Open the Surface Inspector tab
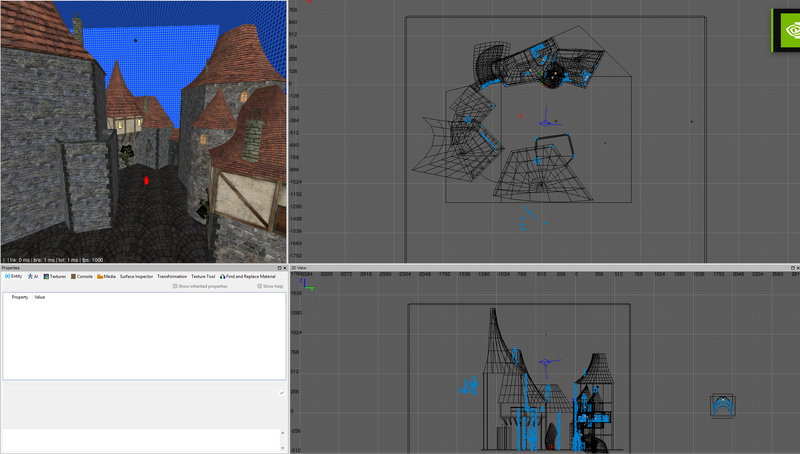Screen dimensions: 800x454 coord(136,276)
